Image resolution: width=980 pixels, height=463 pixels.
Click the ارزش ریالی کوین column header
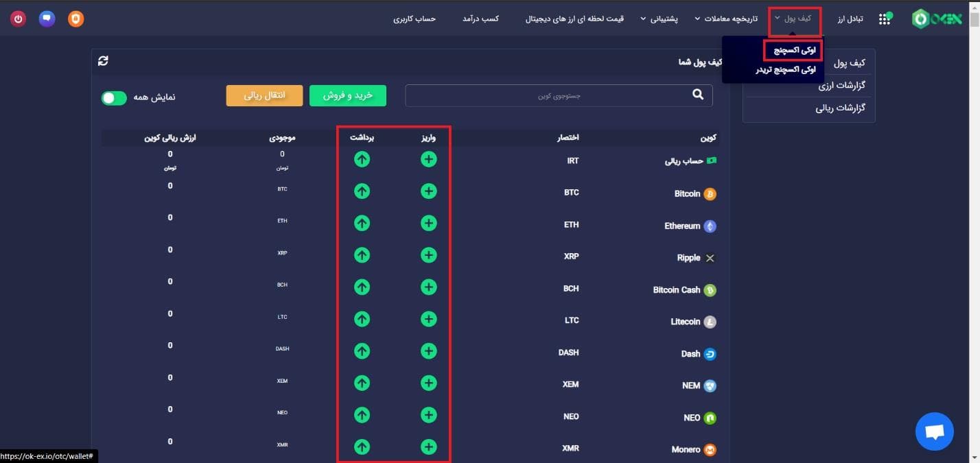[170, 138]
